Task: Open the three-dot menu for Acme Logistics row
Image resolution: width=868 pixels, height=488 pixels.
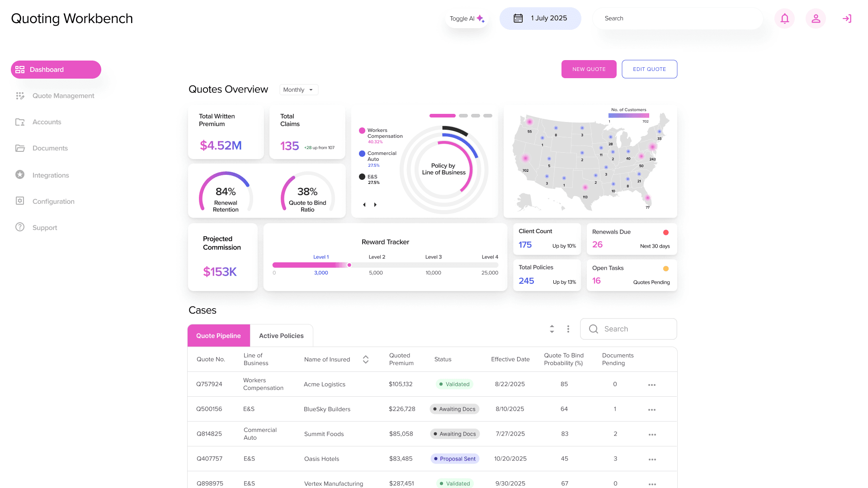Action: click(651, 385)
